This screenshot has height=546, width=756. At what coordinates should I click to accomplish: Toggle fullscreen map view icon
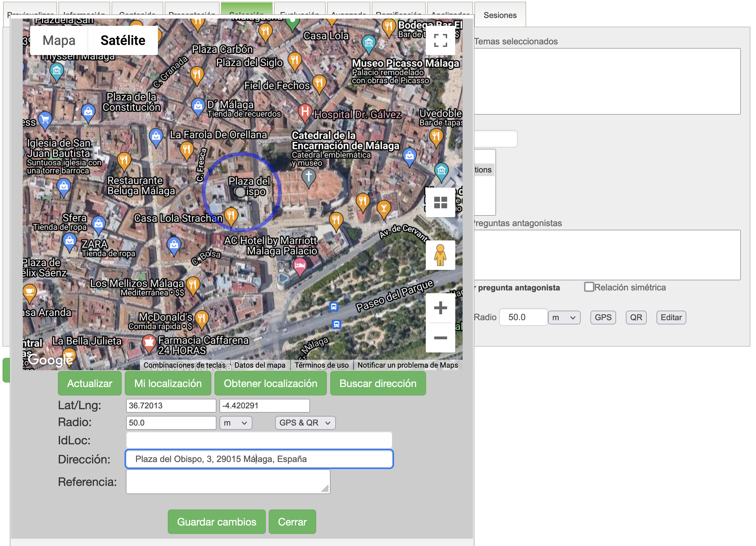coord(440,41)
